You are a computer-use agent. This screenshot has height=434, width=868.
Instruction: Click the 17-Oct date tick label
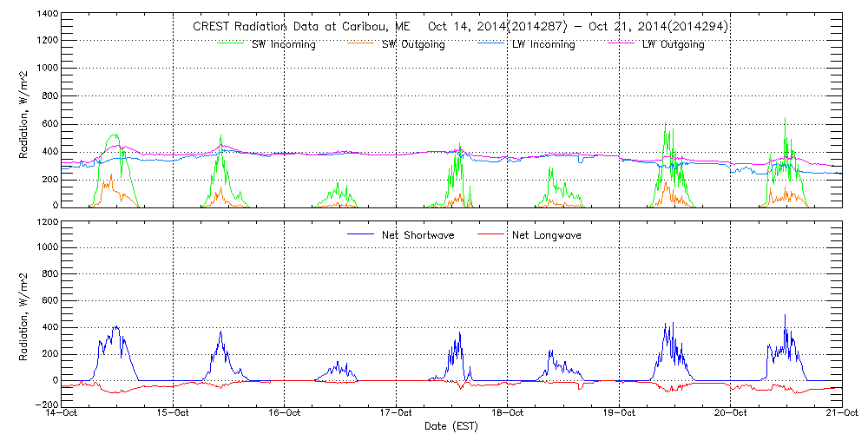396,414
